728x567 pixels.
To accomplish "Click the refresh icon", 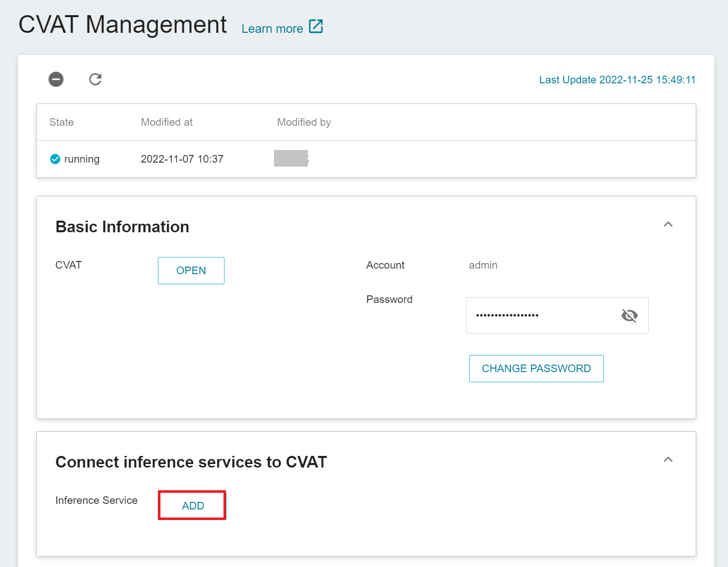I will [x=95, y=79].
